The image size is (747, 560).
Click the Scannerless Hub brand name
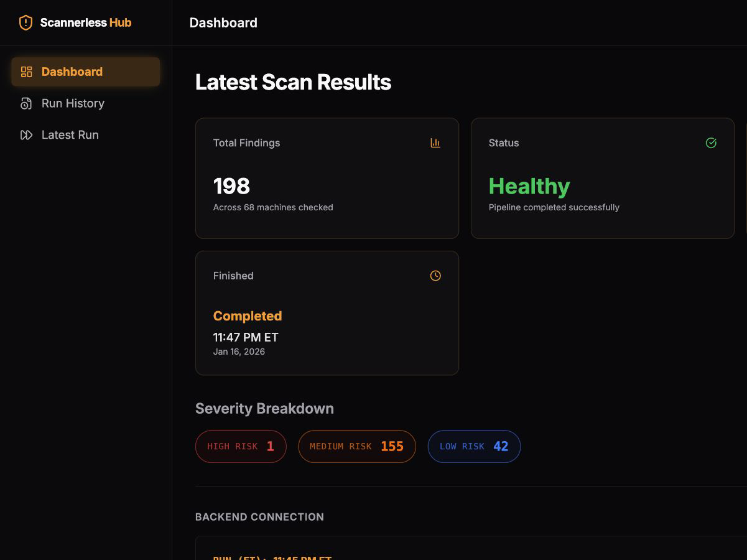(x=86, y=23)
